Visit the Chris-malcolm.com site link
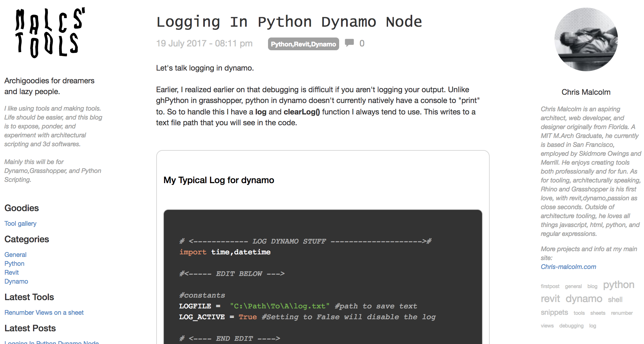Screen dimensions: 644x344 tap(568, 267)
